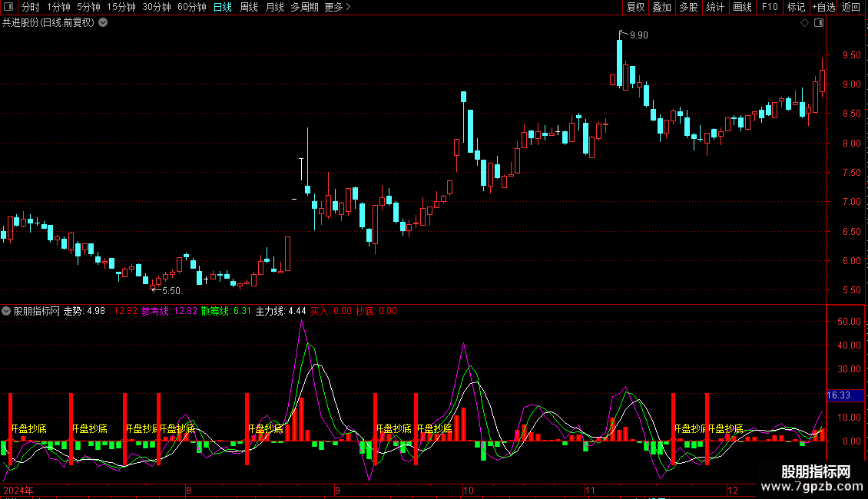Select the 15分钟 period tab
868x499 pixels.
click(x=121, y=7)
